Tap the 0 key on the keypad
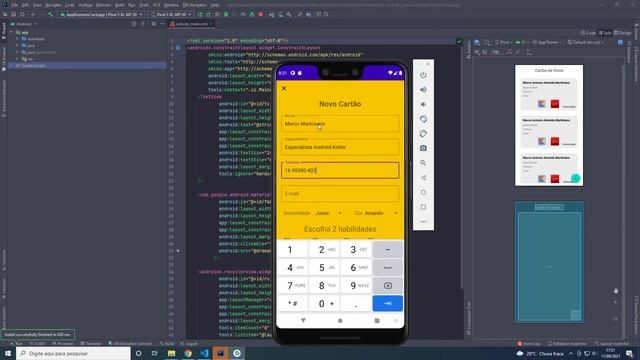Screen dimensions: 640x360 coord(324,303)
